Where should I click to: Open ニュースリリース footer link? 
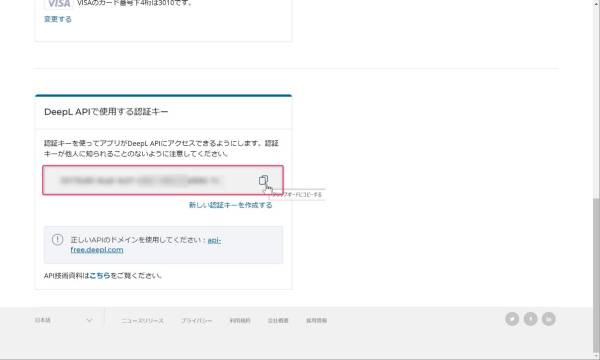coord(142,321)
